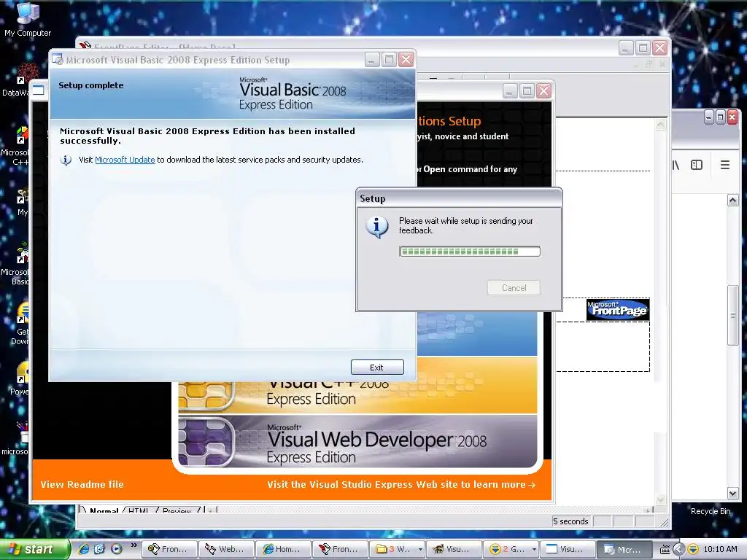Open the View Readme file link
747x560 pixels.
point(82,484)
